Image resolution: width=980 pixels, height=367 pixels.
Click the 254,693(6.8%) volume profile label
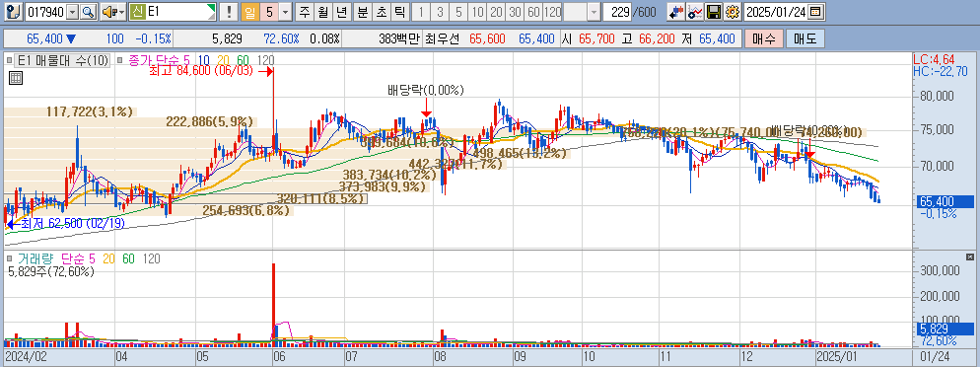pos(246,211)
